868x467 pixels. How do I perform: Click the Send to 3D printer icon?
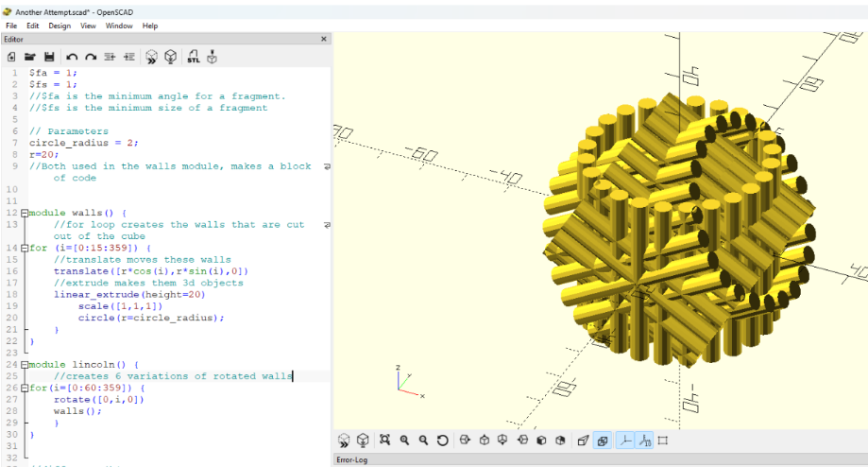click(x=212, y=57)
